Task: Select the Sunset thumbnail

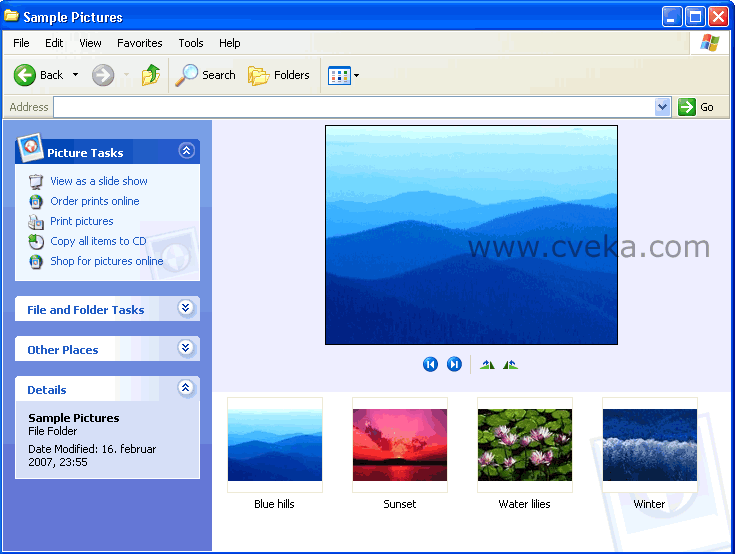Action: 400,445
